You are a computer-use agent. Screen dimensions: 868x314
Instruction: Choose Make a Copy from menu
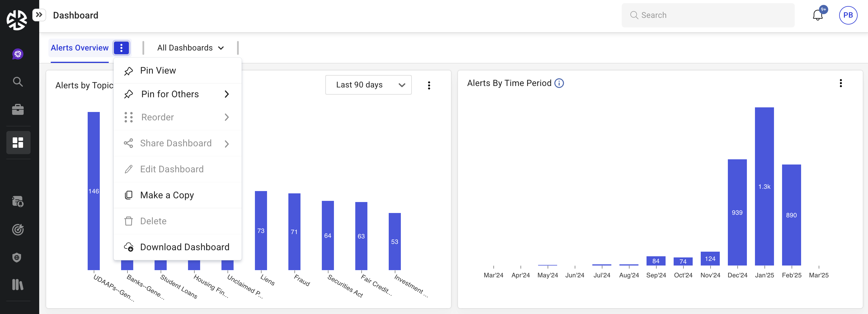click(167, 195)
